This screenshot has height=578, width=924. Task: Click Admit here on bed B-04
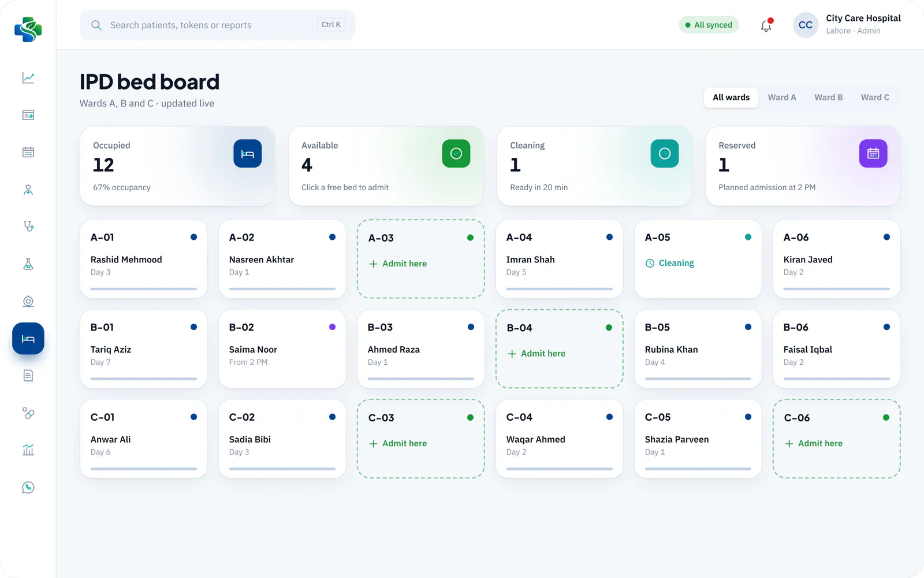536,354
